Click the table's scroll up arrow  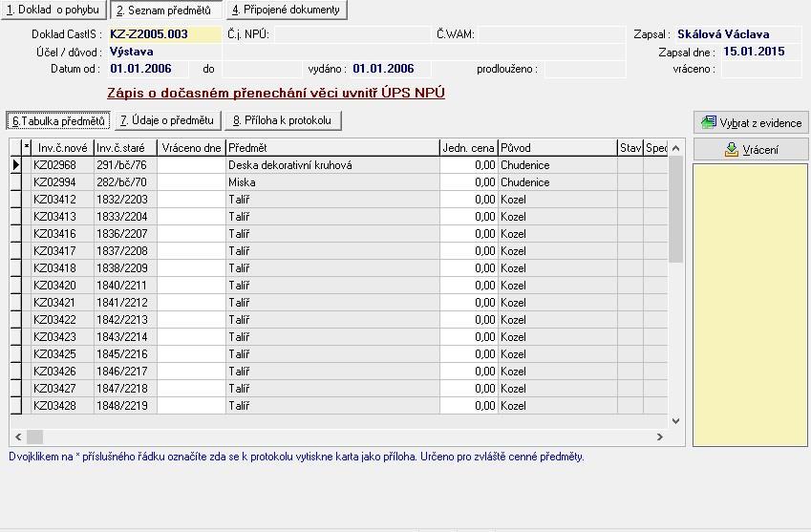tap(675, 148)
